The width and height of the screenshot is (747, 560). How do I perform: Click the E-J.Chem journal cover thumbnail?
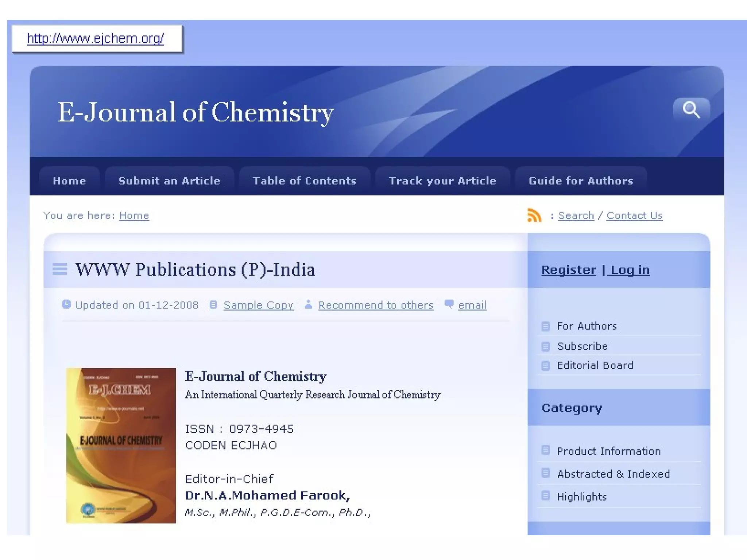[121, 446]
